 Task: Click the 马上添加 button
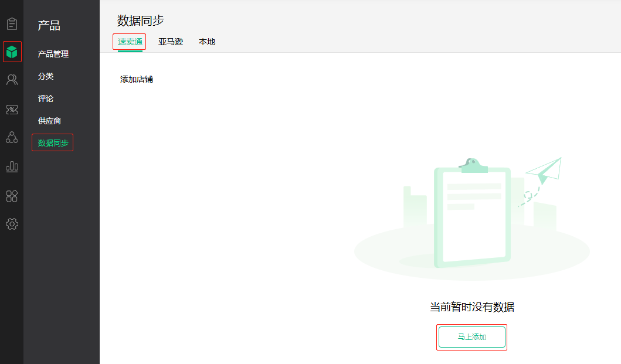click(x=471, y=337)
